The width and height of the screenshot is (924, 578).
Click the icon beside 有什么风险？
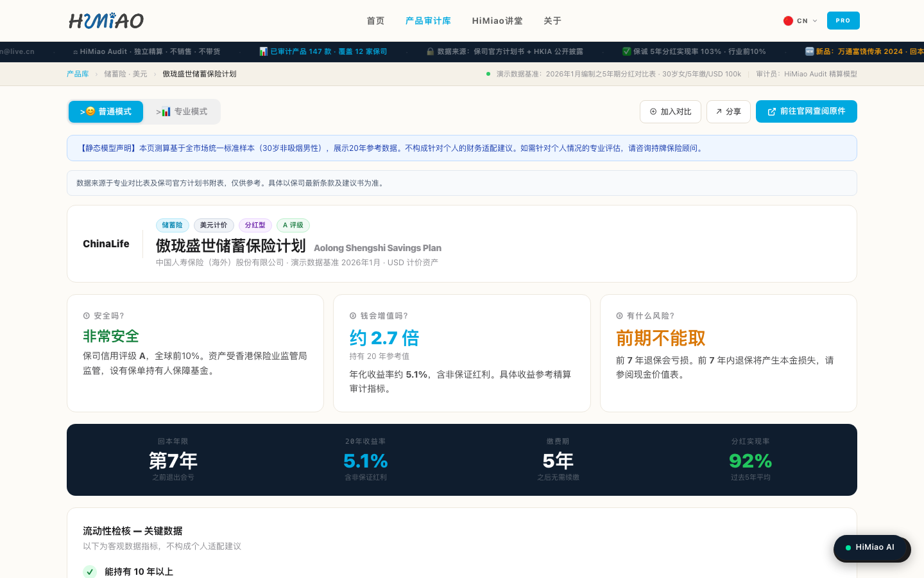click(620, 316)
